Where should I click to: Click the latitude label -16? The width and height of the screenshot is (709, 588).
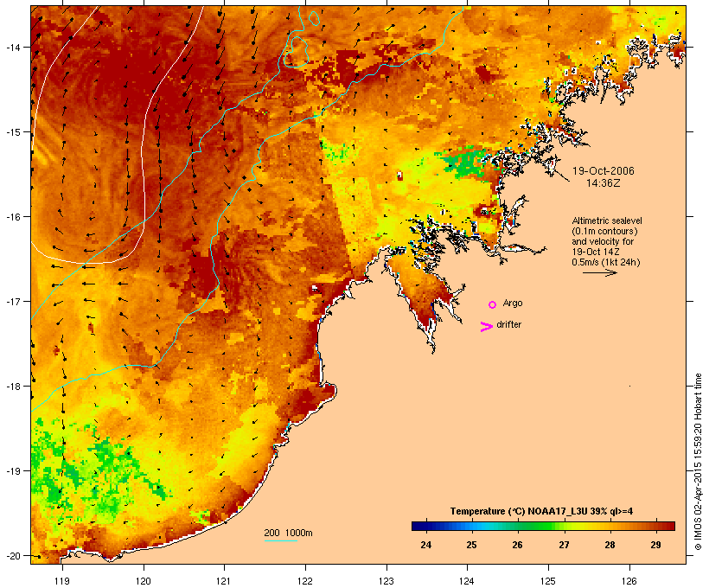[12, 217]
